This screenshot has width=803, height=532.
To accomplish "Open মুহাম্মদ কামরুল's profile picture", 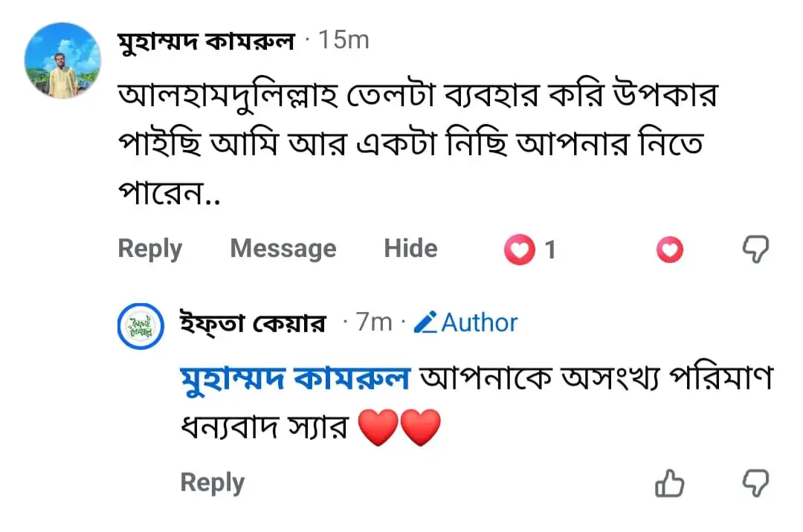I will 62,60.
